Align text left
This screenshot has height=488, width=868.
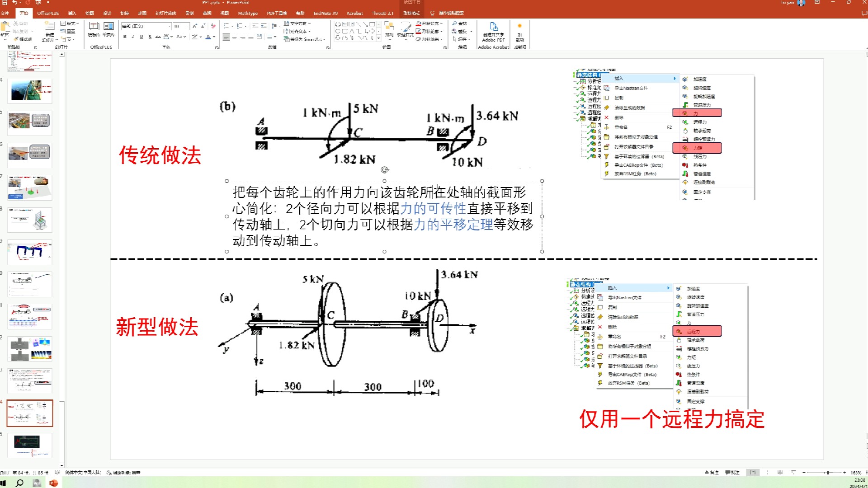click(226, 37)
